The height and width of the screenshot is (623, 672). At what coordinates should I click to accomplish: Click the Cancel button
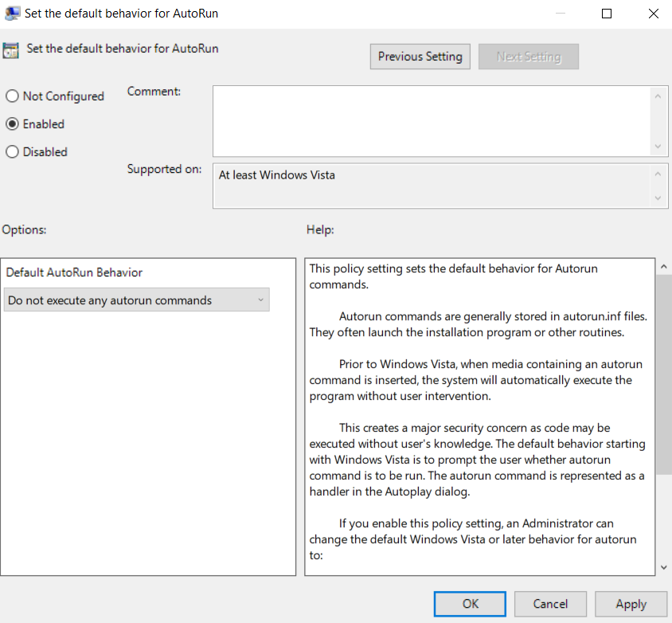tap(551, 604)
